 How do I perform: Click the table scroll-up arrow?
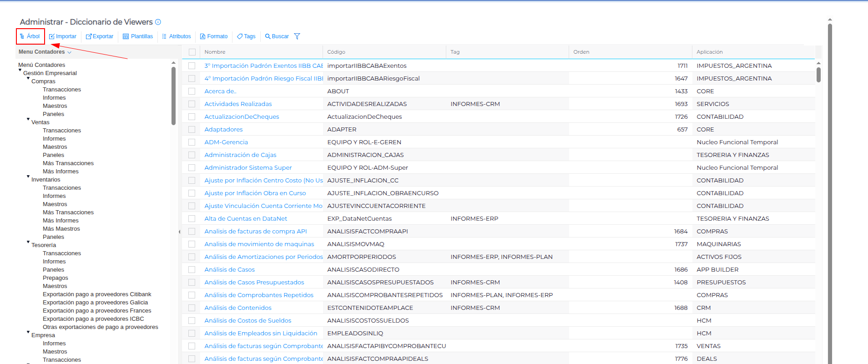tap(818, 63)
